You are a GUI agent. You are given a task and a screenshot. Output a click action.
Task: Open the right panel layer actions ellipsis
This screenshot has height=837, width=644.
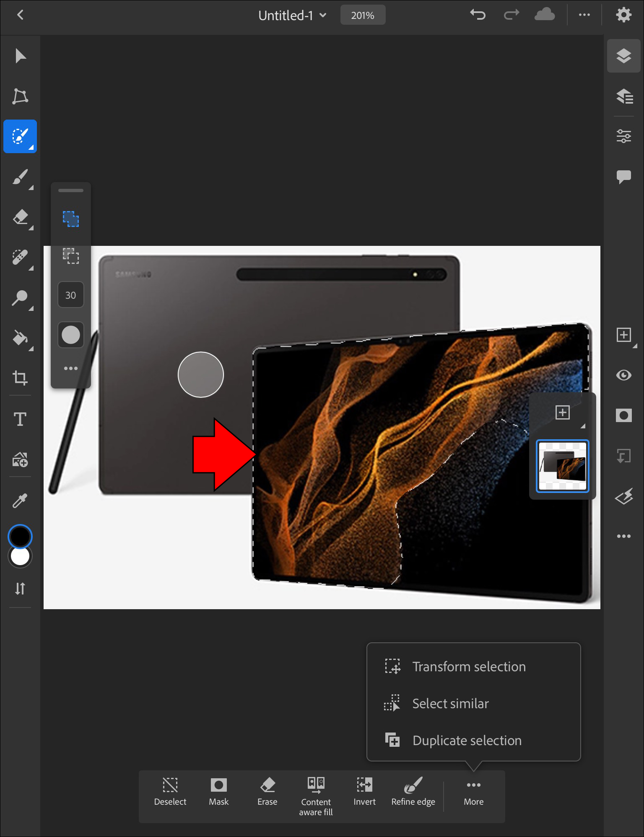tap(624, 536)
